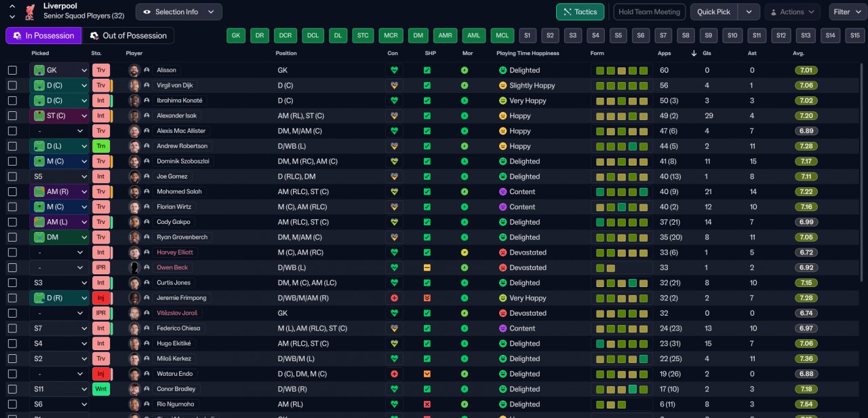
Task: Click the Apps column sort arrow
Action: click(x=694, y=54)
